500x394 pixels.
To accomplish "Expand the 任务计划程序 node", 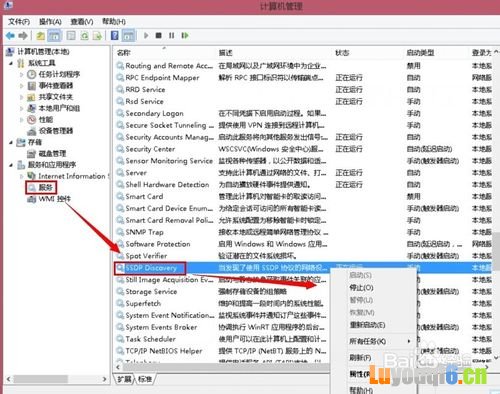I will click(x=21, y=74).
